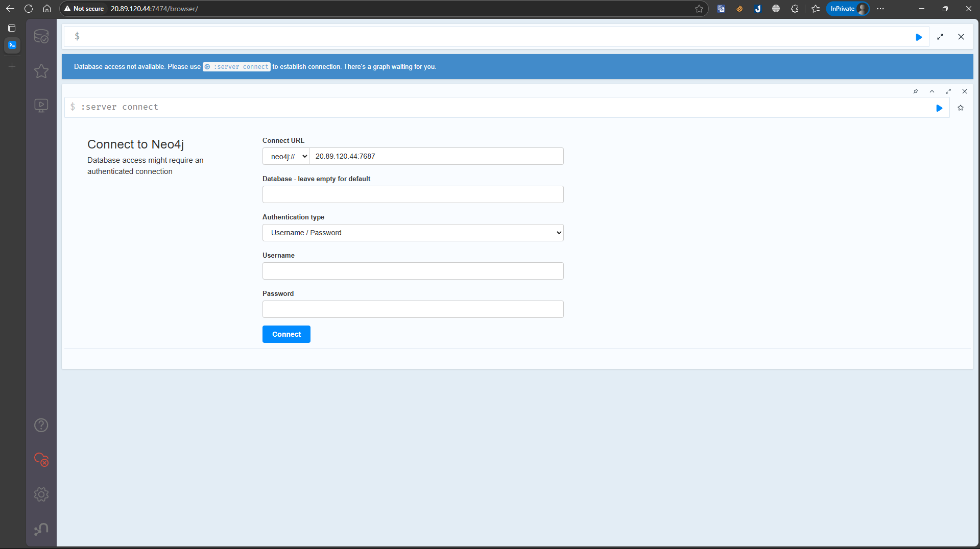Open the tab actions menu icon
The height and width of the screenshot is (549, 980).
click(12, 28)
